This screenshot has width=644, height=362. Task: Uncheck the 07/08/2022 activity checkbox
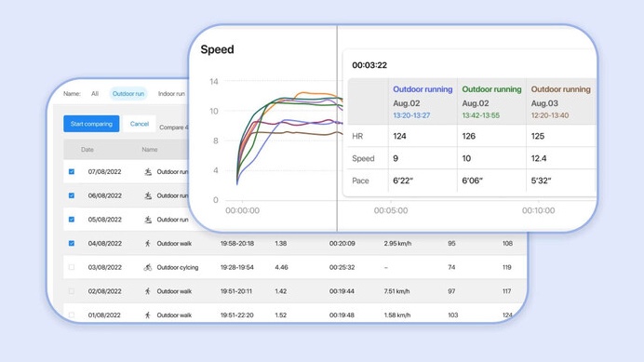pos(72,172)
